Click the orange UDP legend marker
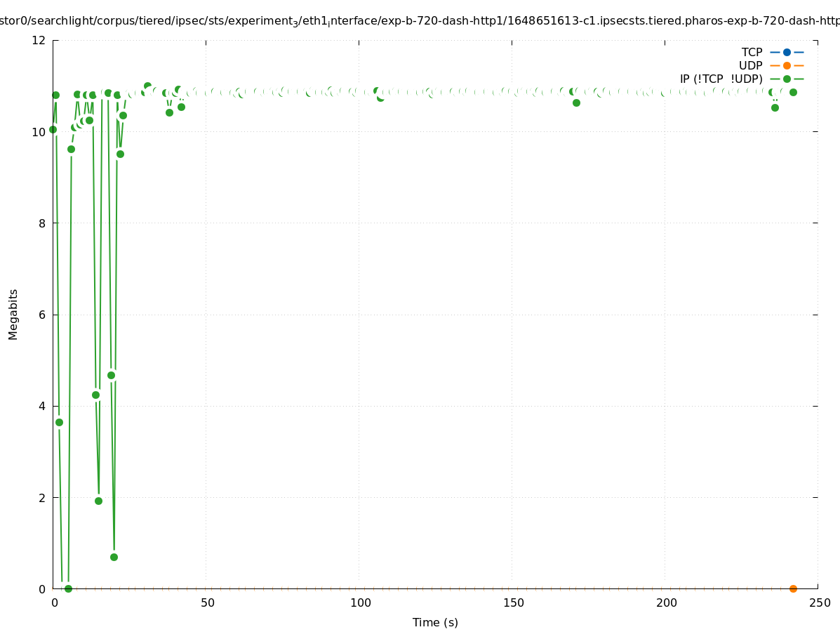840x632 pixels. click(787, 65)
